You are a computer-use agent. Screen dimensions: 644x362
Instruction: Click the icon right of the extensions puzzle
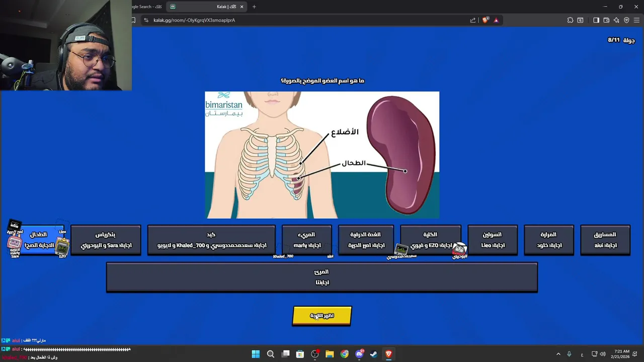(580, 20)
